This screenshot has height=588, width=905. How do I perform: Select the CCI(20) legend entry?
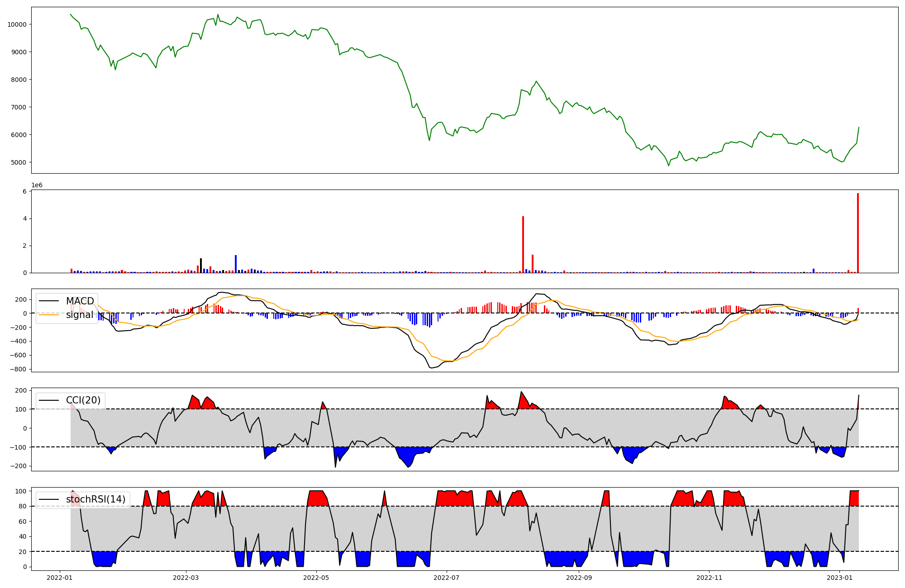pos(83,400)
